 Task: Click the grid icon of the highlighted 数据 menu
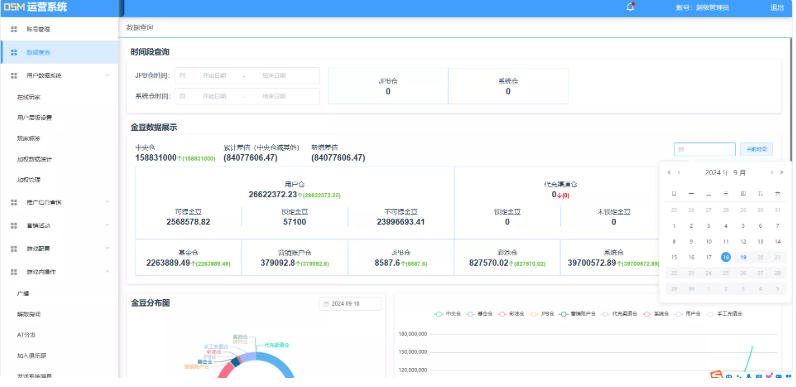pyautogui.click(x=14, y=52)
